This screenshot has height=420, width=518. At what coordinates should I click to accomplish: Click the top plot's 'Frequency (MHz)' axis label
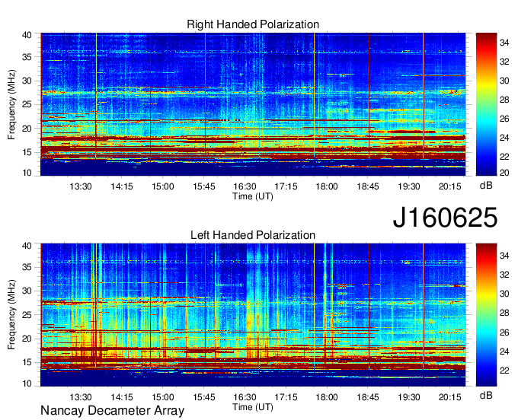11,104
